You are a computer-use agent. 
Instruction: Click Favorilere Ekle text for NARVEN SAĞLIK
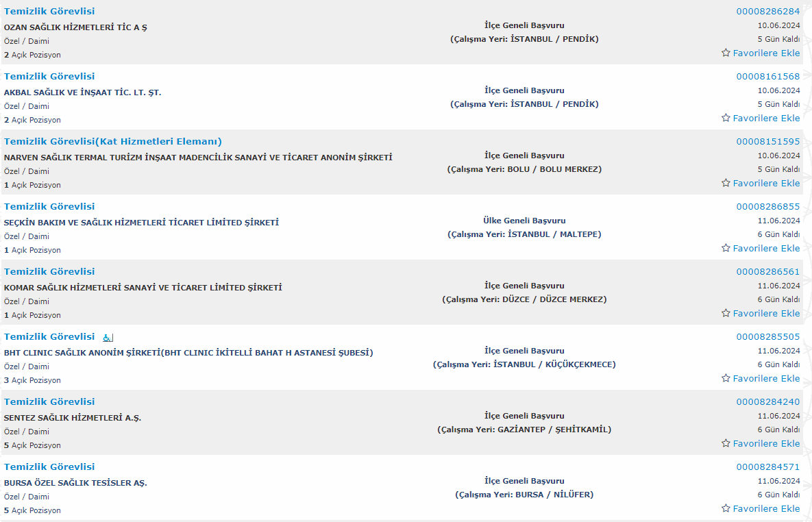point(766,184)
